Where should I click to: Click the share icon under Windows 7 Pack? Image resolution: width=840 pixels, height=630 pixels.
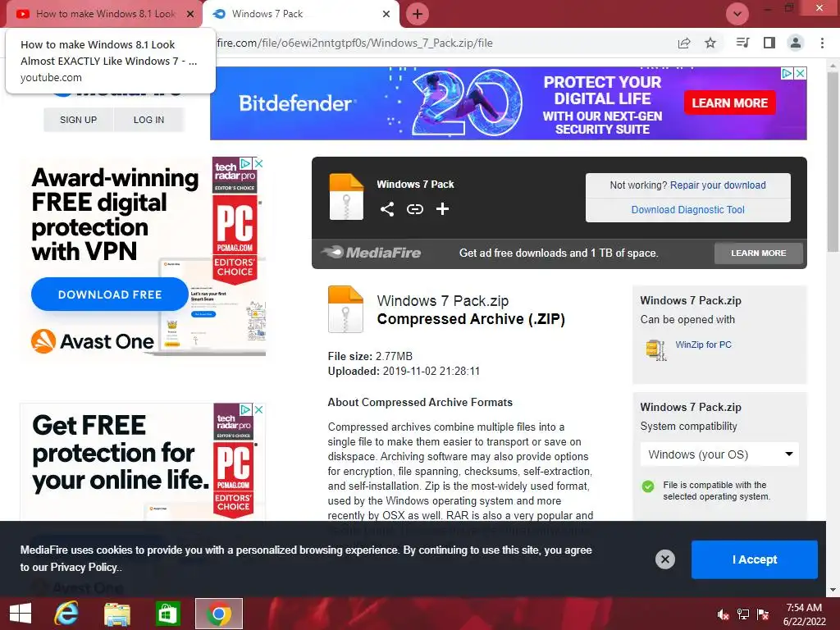click(387, 209)
